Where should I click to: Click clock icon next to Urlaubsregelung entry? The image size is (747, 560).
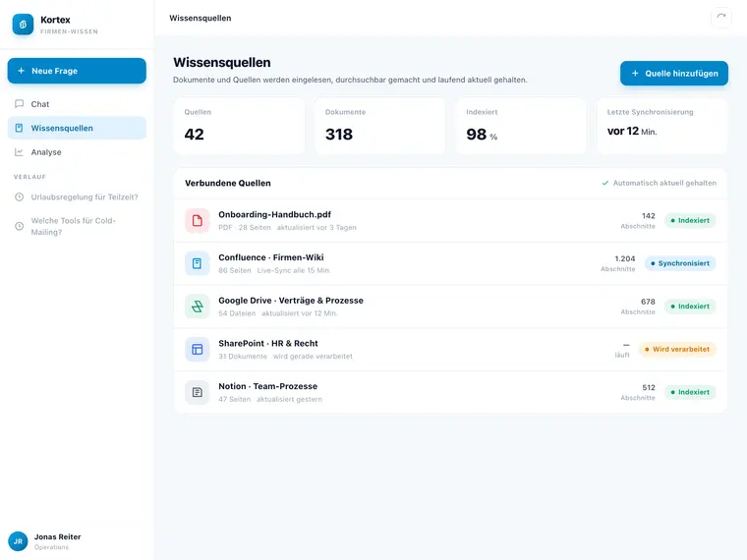19,197
